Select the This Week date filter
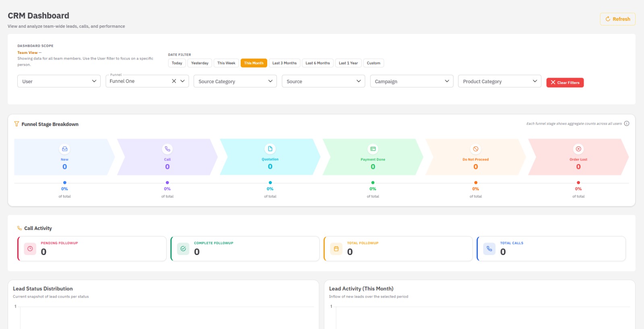 tap(226, 63)
